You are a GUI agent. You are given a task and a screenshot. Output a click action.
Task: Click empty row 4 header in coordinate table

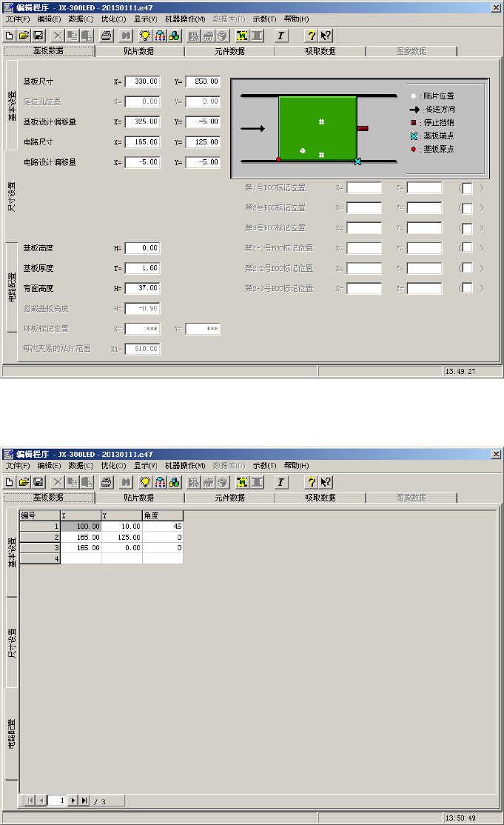pos(40,559)
